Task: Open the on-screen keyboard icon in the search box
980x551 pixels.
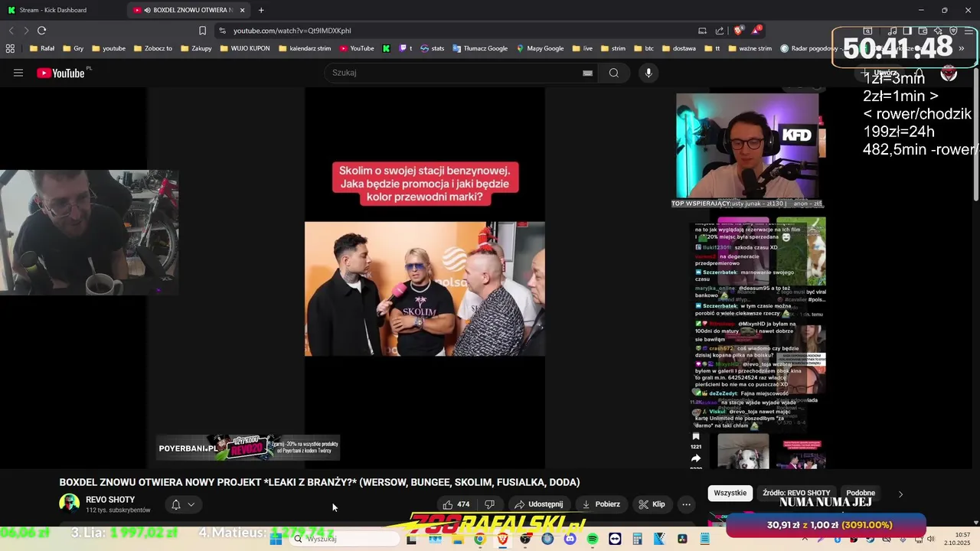Action: point(587,73)
